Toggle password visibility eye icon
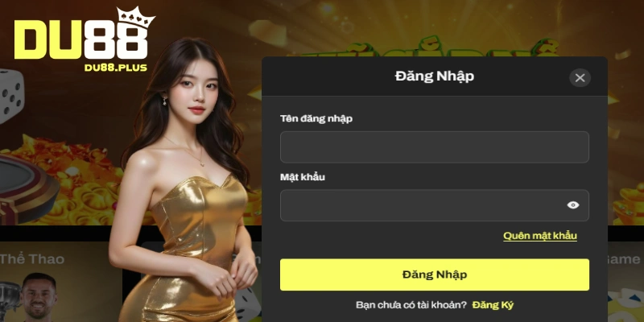Screen dimensions: 644x322 pyautogui.click(x=573, y=205)
